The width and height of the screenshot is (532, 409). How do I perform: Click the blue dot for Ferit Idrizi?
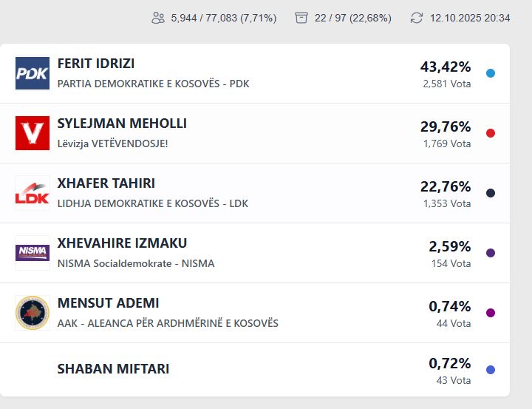tap(491, 73)
